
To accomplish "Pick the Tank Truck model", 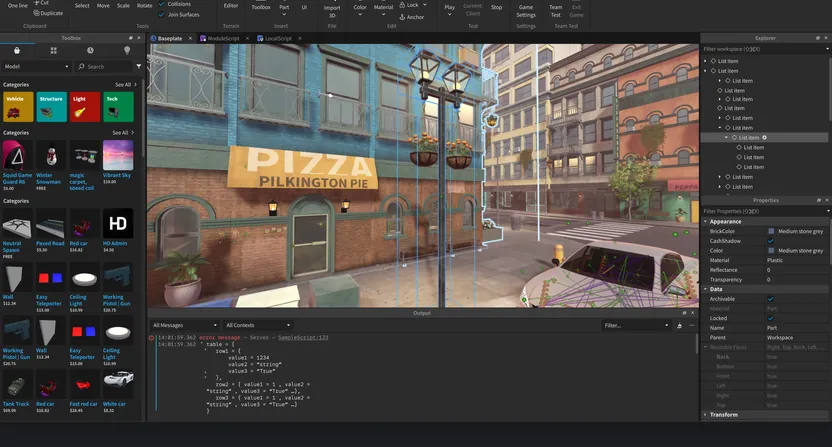I will tap(18, 384).
